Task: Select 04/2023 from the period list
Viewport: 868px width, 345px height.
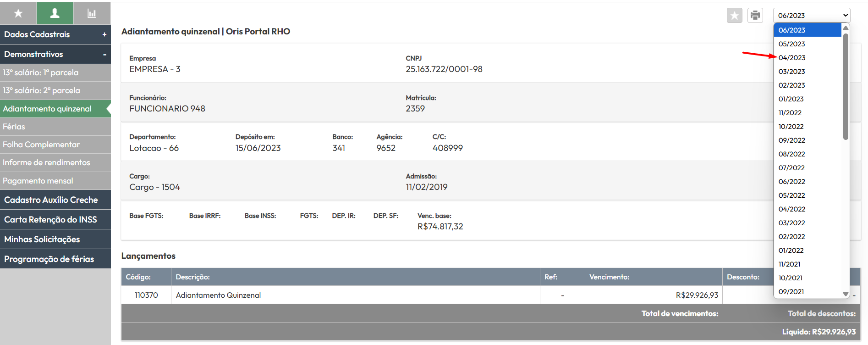Action: [x=792, y=58]
